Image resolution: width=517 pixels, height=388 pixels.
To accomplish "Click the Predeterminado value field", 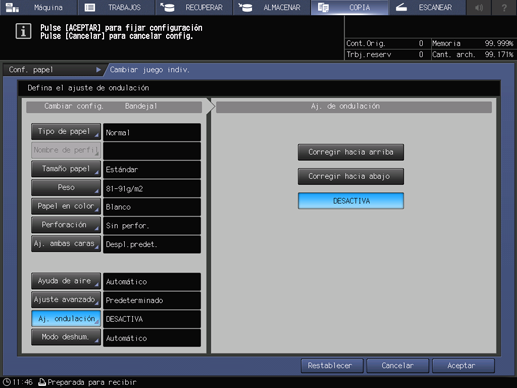I will click(152, 300).
